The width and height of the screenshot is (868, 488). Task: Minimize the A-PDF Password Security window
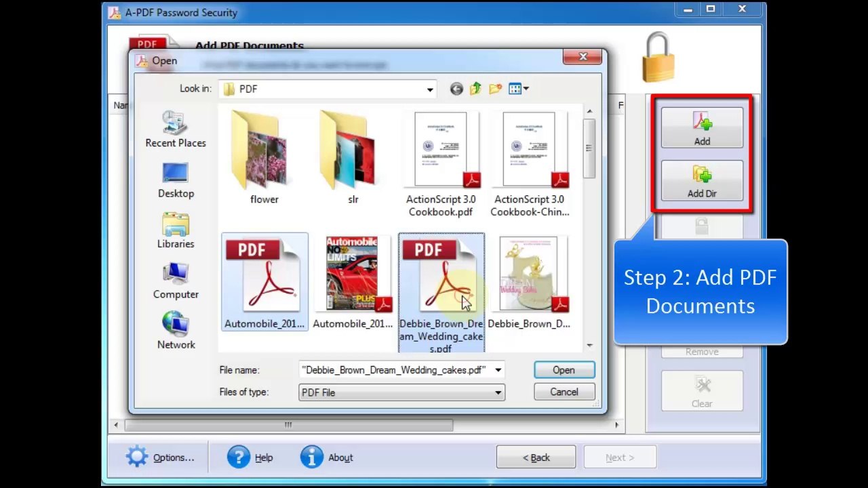pyautogui.click(x=689, y=9)
